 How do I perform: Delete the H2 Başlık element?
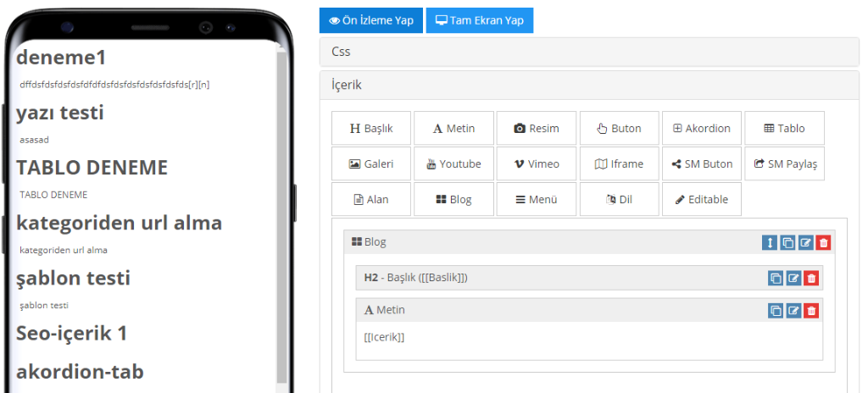click(811, 278)
